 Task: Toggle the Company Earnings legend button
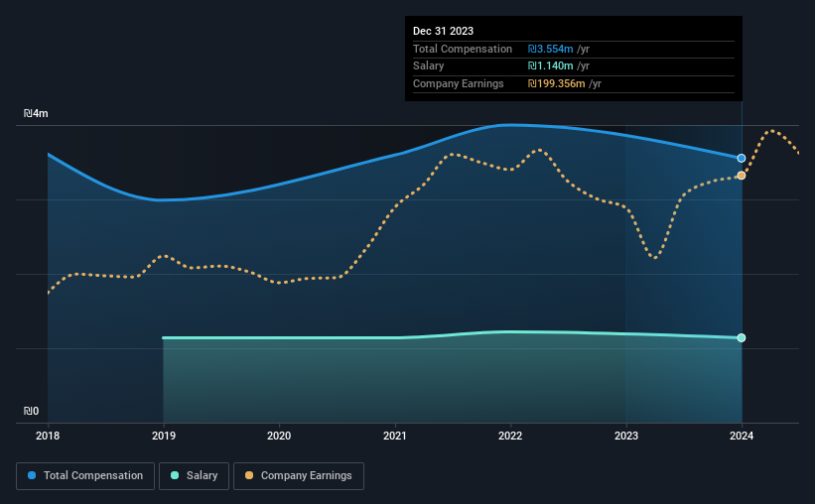(299, 476)
